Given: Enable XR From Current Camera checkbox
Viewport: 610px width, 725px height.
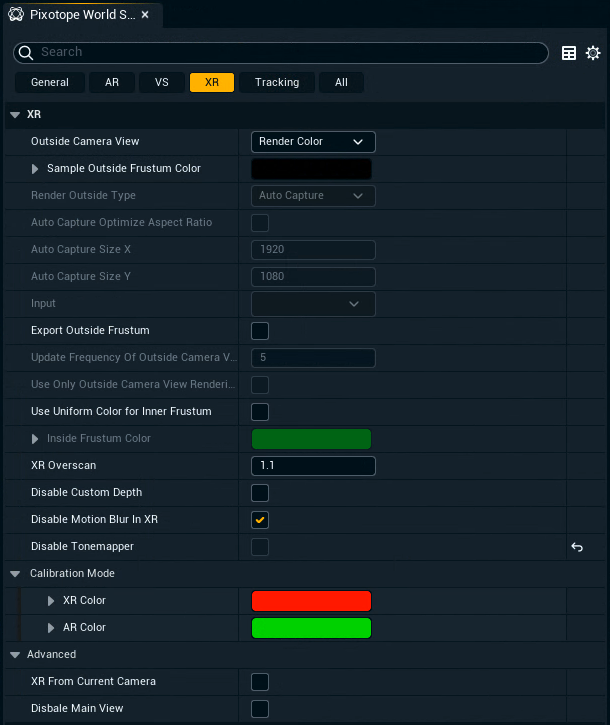Looking at the screenshot, I should click(x=260, y=682).
